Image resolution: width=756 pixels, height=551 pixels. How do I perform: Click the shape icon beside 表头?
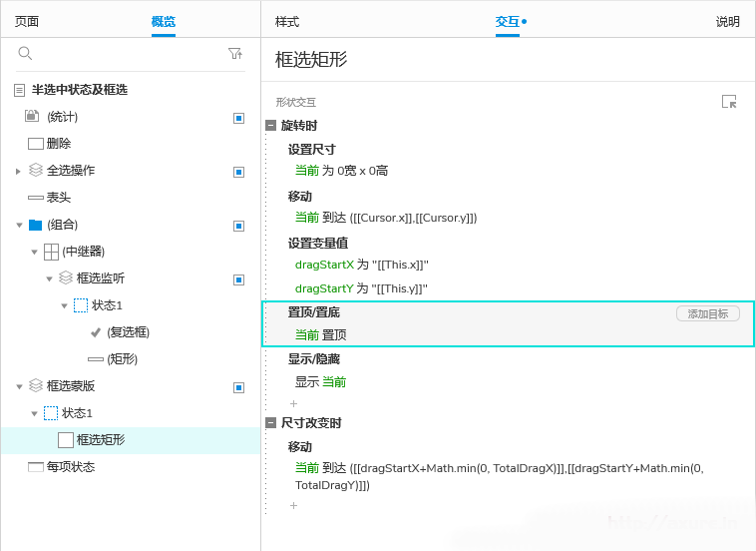tap(36, 198)
